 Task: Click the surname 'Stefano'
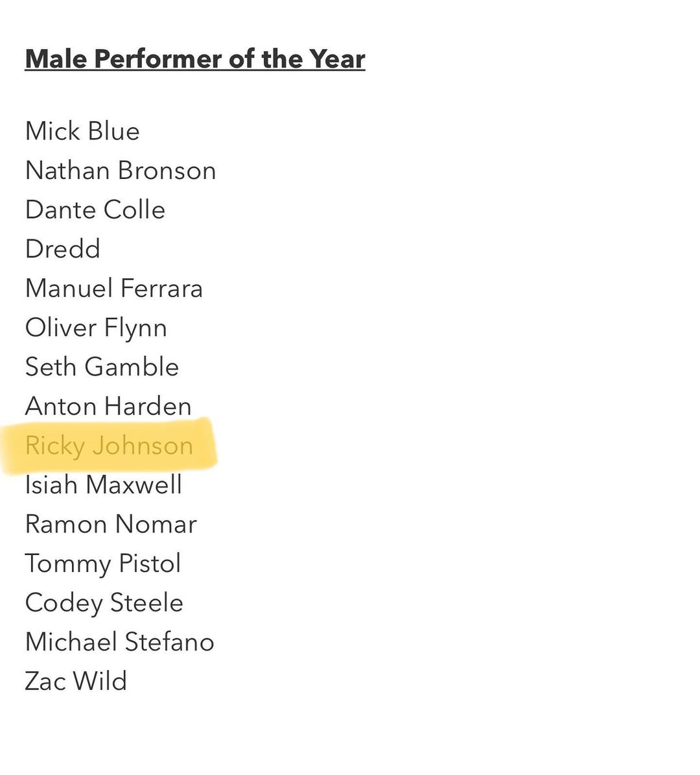[169, 642]
